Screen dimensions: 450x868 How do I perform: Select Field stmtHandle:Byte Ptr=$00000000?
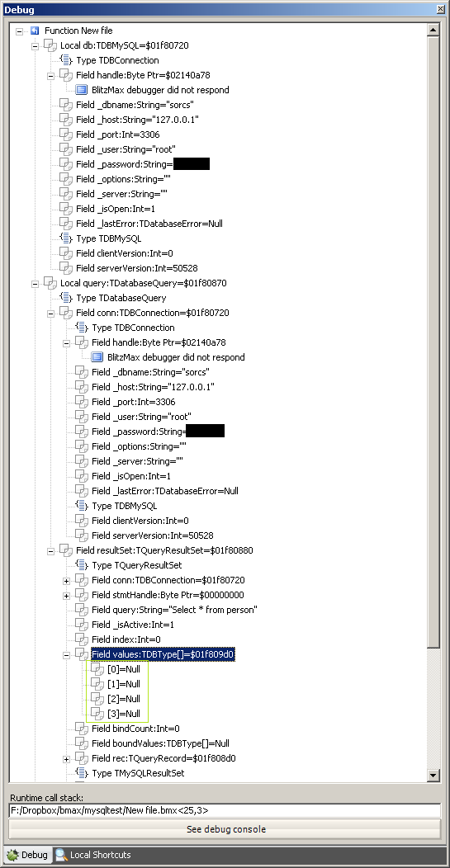coord(168,595)
